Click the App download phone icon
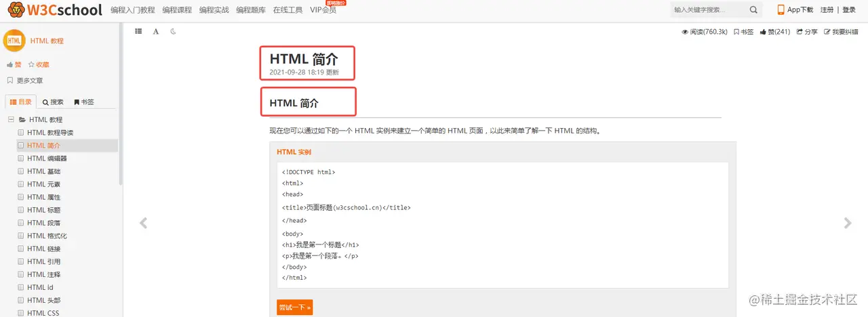The width and height of the screenshot is (868, 317). point(781,10)
